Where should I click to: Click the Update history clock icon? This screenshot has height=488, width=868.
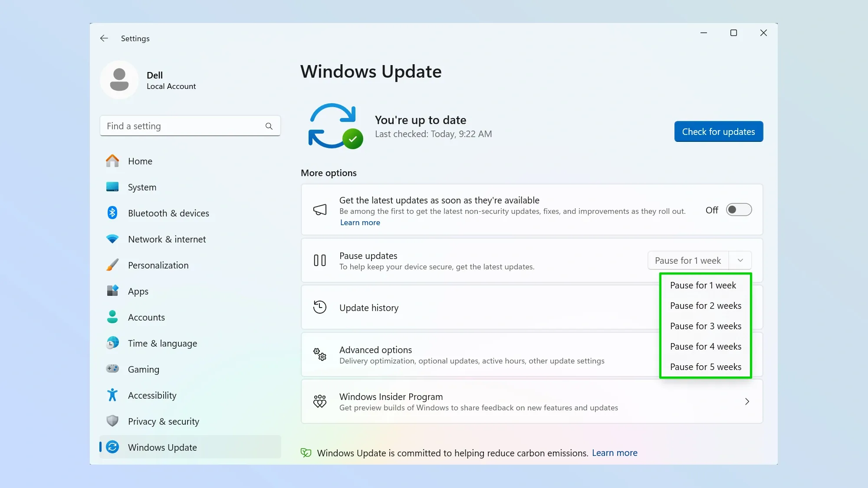[320, 307]
